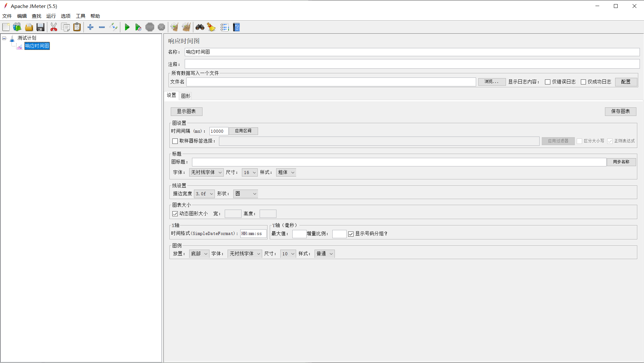Open the 编辑 menu
This screenshot has width=644, height=363.
(22, 16)
